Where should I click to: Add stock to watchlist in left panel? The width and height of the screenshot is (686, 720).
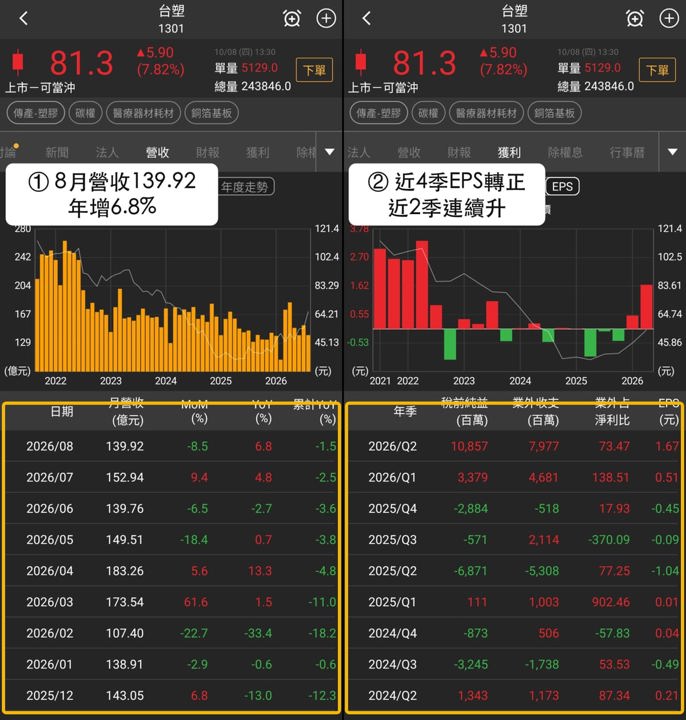326,18
